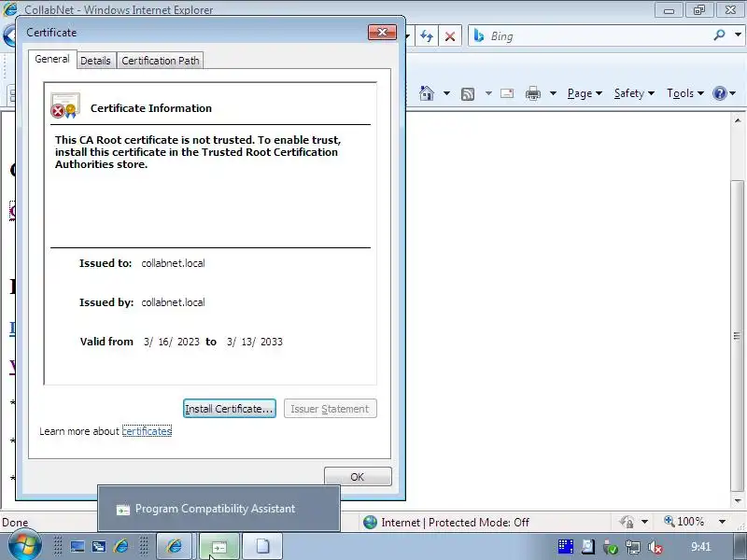Click the blank document taskbar button

(x=262, y=546)
